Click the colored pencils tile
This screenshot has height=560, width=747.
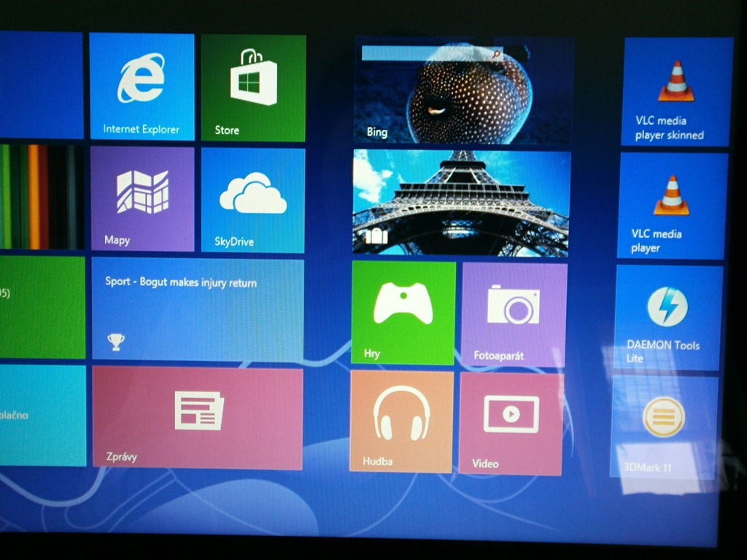[x=41, y=197]
